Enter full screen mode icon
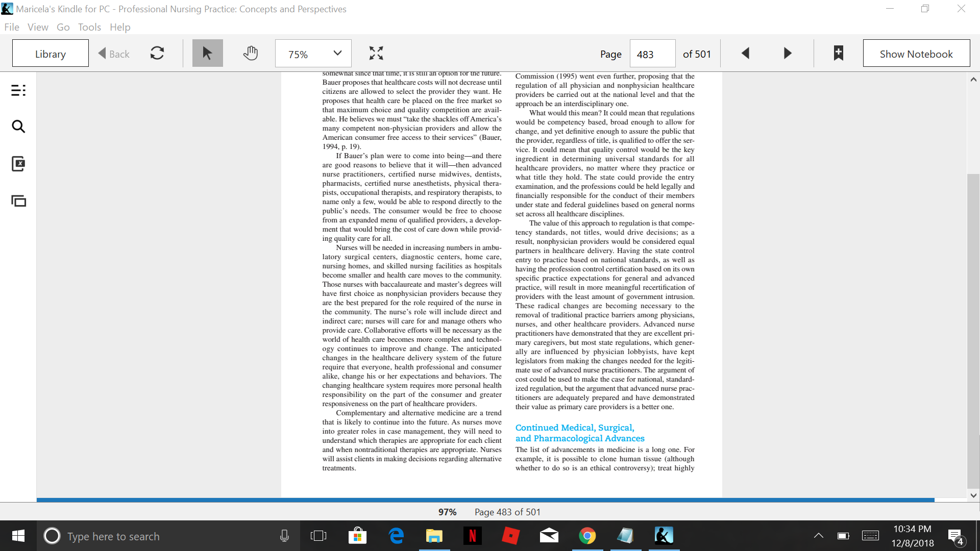Screen dimensions: 980x551 [376, 53]
